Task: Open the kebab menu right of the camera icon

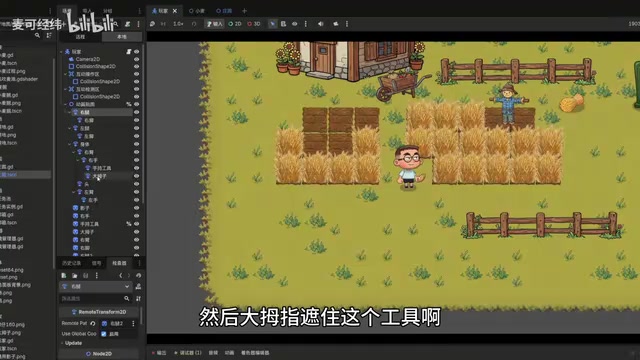Action: tap(347, 24)
